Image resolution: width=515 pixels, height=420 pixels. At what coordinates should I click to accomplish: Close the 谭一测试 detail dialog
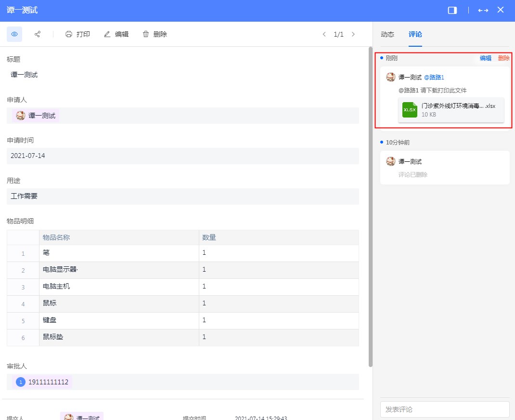pos(501,10)
